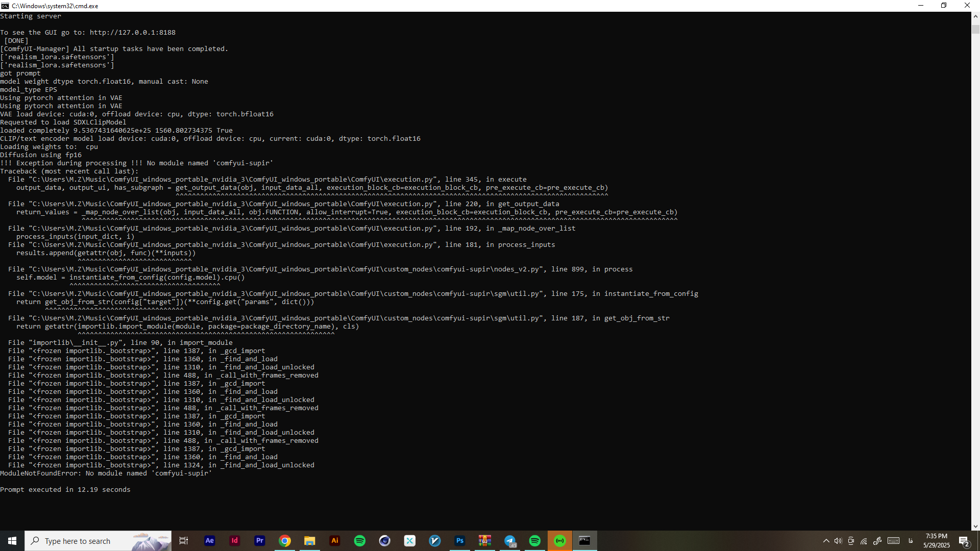The width and height of the screenshot is (980, 551).
Task: Open Adobe Premiere Pro in taskbar
Action: coord(260,541)
